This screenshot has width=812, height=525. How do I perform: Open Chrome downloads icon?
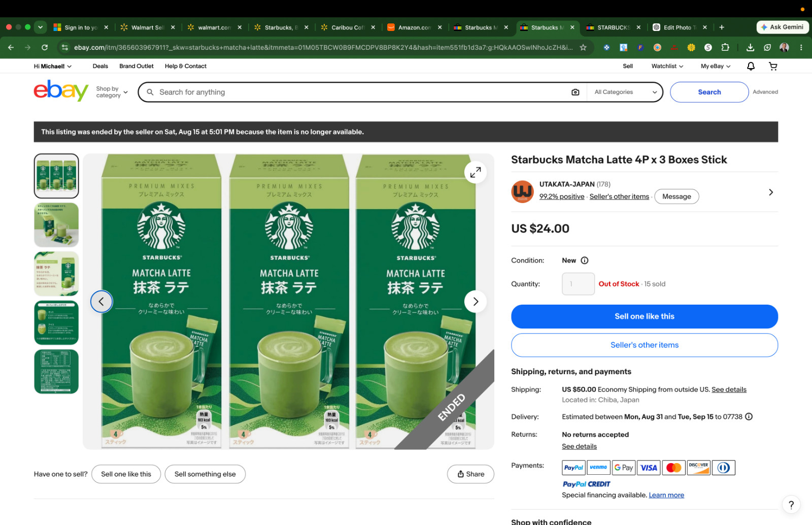750,47
